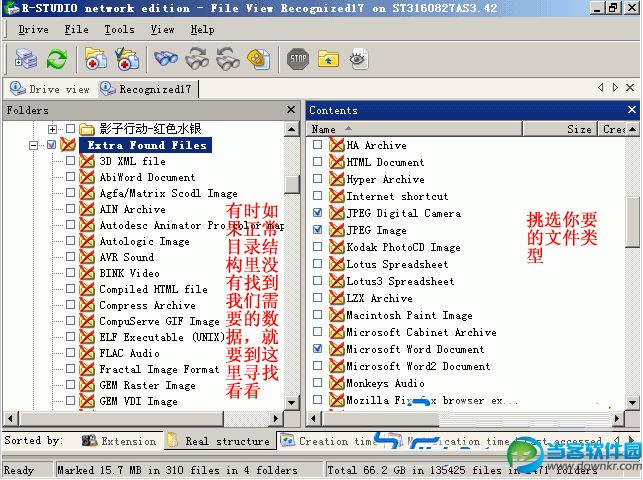Check the GEM Raster Image checkbox
This screenshot has height=480, width=643.
71,384
